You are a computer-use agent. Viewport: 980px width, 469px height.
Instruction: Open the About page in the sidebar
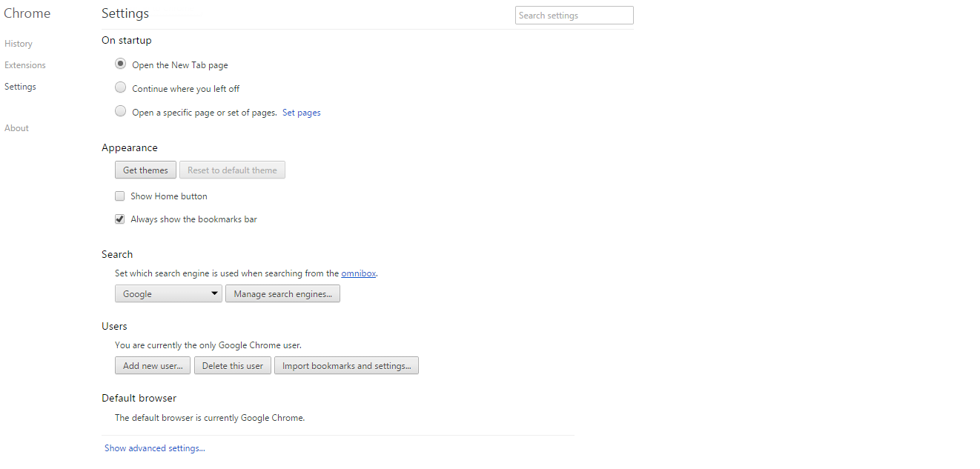click(16, 128)
